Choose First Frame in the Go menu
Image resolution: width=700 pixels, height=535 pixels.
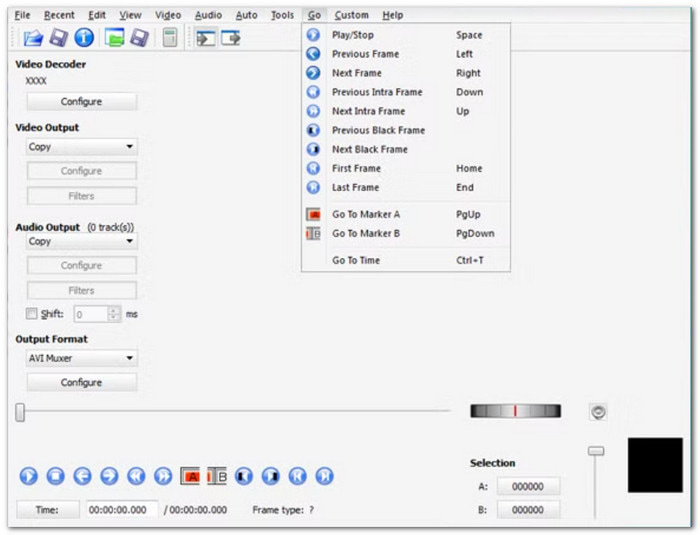tap(406, 168)
